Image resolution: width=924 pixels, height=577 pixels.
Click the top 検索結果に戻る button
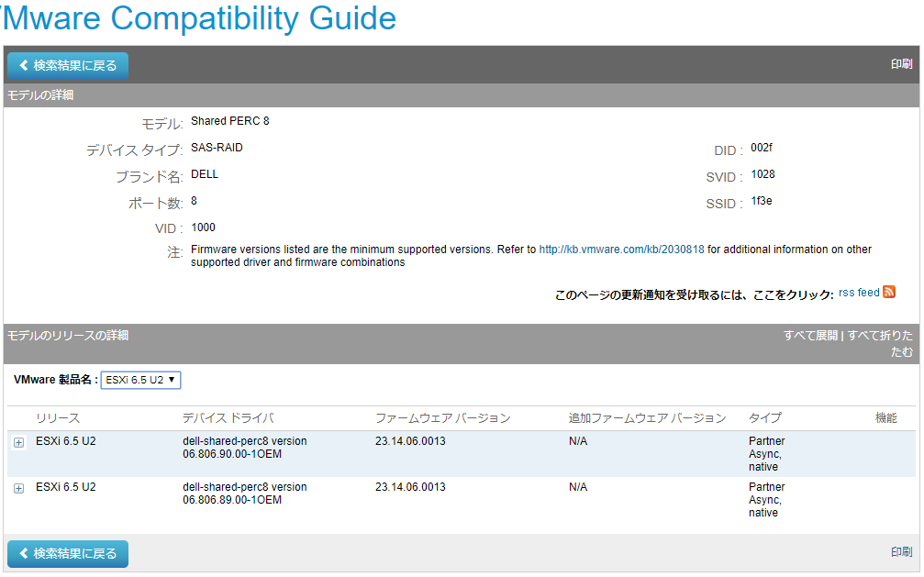pyautogui.click(x=68, y=65)
